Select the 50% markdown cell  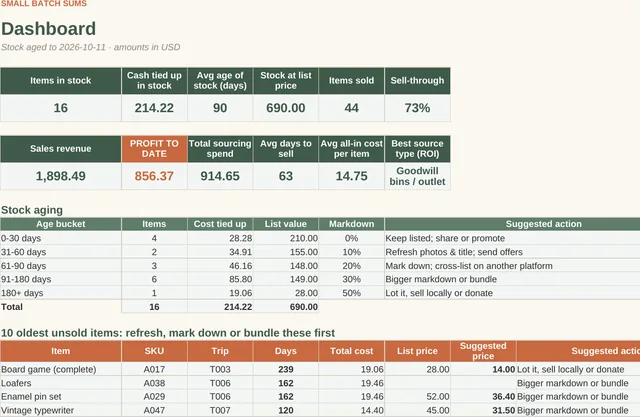(351, 293)
